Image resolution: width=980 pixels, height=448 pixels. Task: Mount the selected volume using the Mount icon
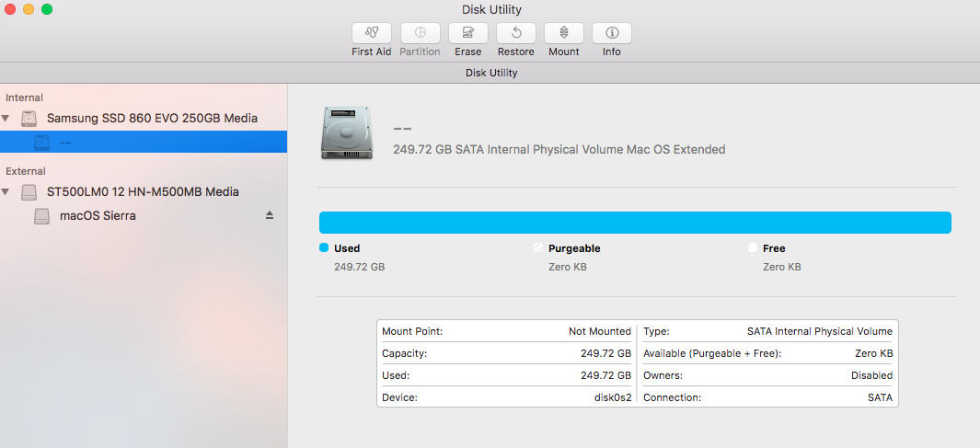click(x=564, y=33)
